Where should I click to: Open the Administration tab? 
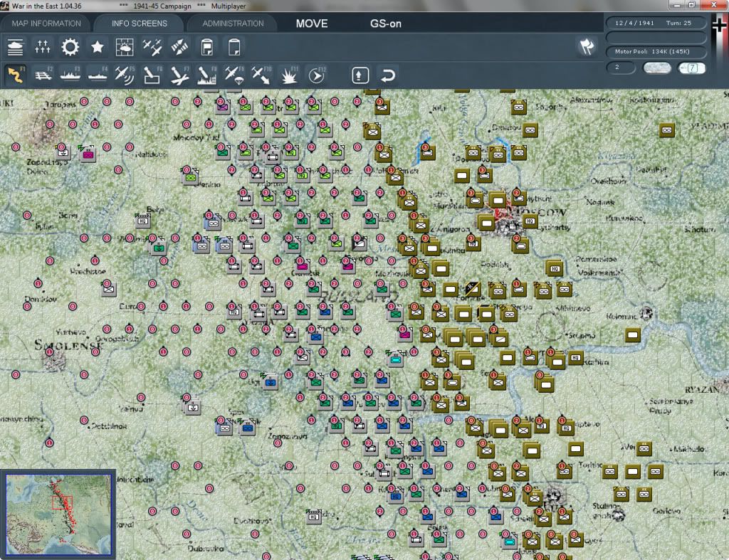(233, 23)
